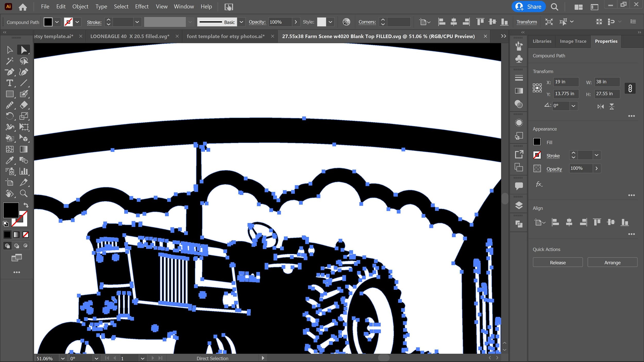Image resolution: width=644 pixels, height=362 pixels.
Task: Select the Magic Wand tool
Action: tap(10, 61)
